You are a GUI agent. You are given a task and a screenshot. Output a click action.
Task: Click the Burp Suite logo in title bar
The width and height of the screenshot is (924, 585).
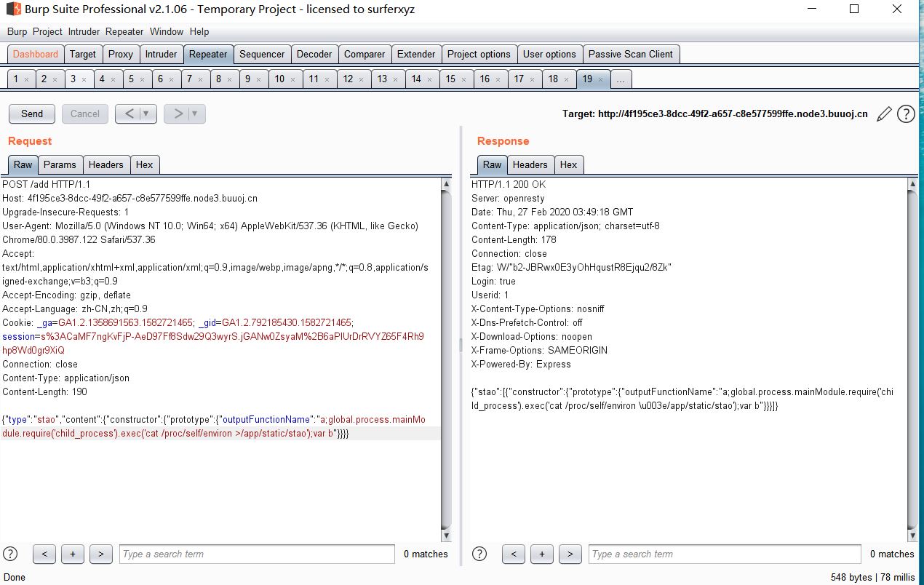[14, 9]
